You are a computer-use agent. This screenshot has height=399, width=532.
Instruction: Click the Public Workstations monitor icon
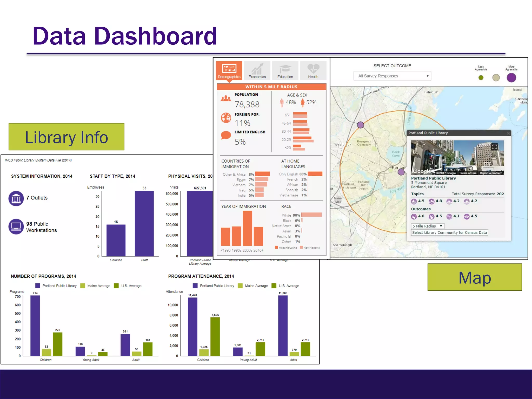16,227
